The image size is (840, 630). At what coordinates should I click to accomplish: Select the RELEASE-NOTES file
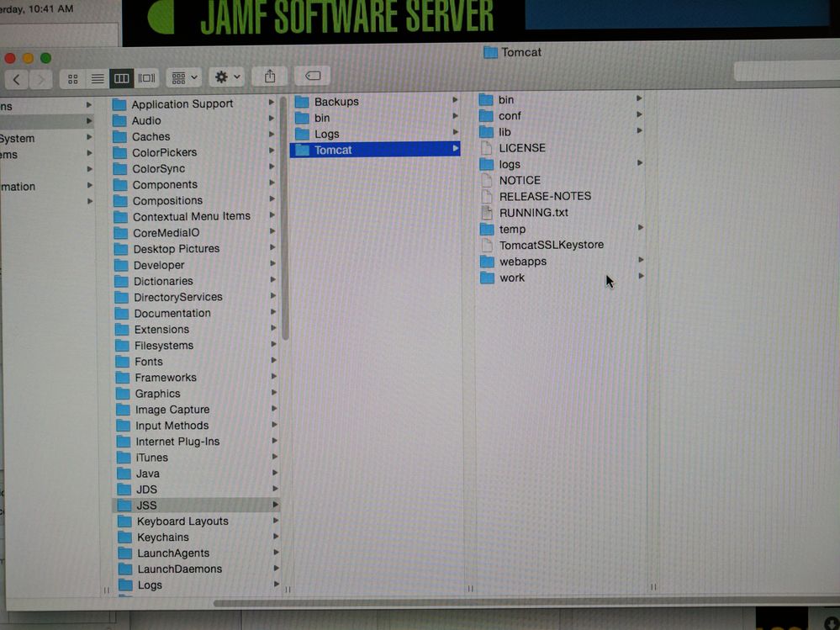click(x=545, y=197)
